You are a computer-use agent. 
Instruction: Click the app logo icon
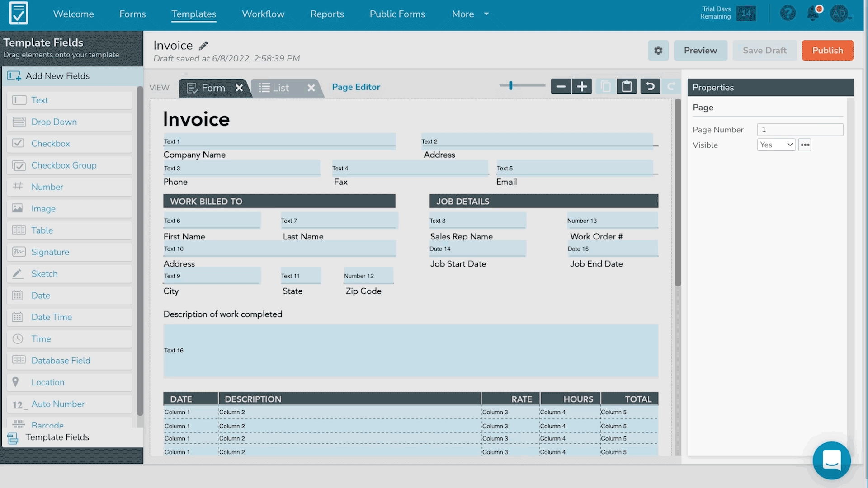[19, 13]
